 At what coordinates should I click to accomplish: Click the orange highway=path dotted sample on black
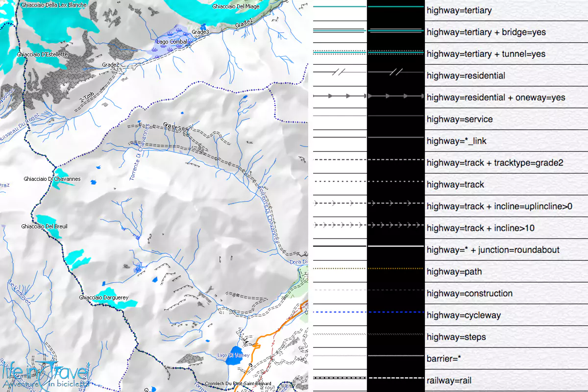tap(395, 269)
